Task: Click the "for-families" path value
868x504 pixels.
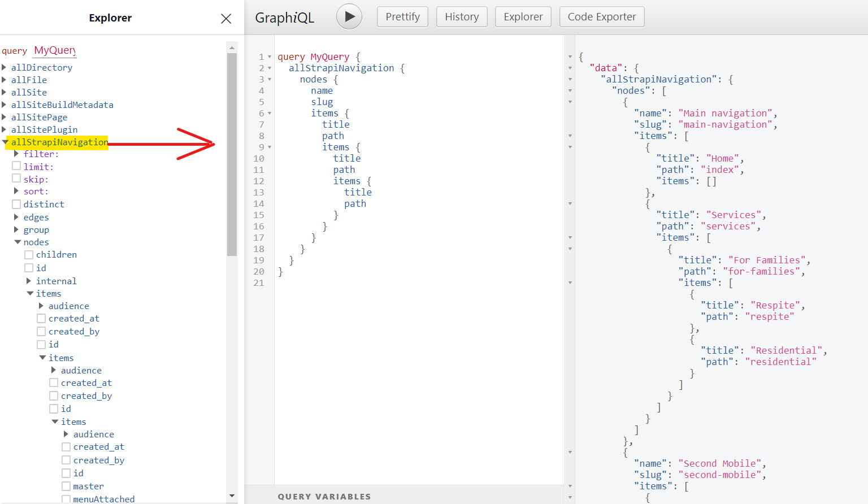Action: click(x=761, y=271)
